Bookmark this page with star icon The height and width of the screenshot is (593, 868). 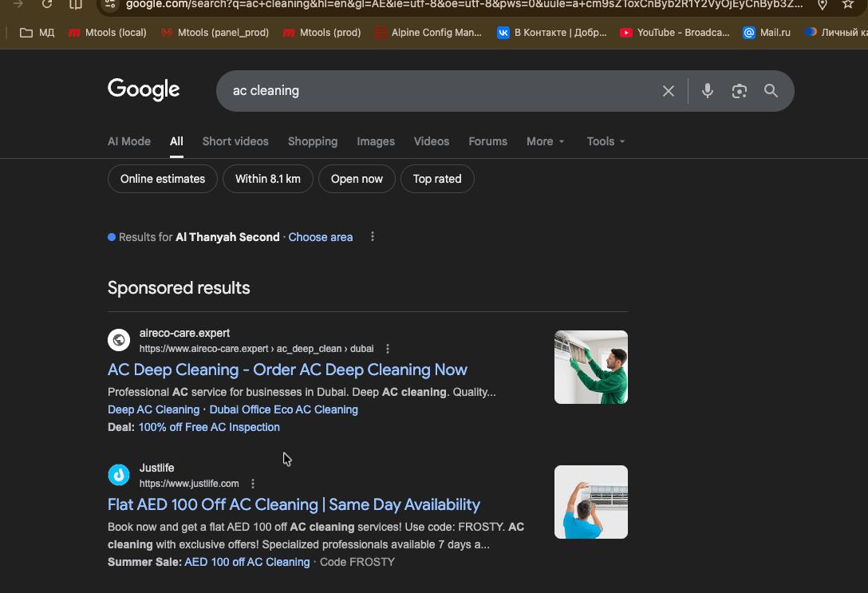pos(847,5)
